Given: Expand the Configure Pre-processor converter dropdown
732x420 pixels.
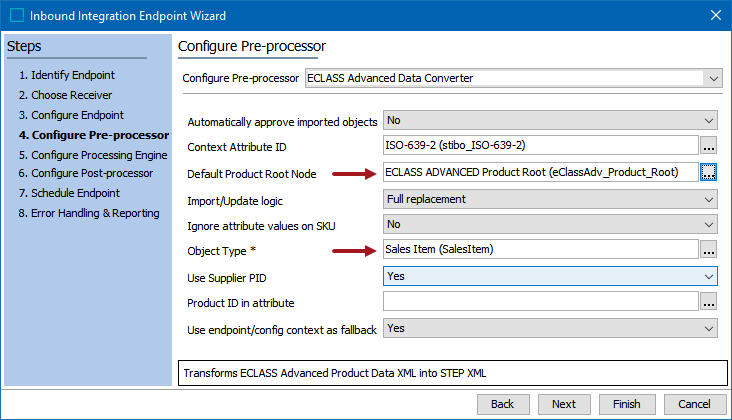Looking at the screenshot, I should 514,78.
